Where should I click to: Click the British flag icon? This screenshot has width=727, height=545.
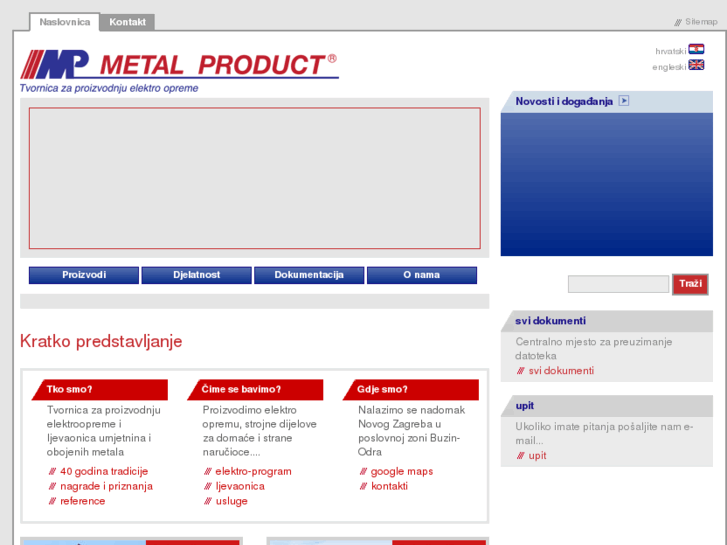pyautogui.click(x=696, y=65)
